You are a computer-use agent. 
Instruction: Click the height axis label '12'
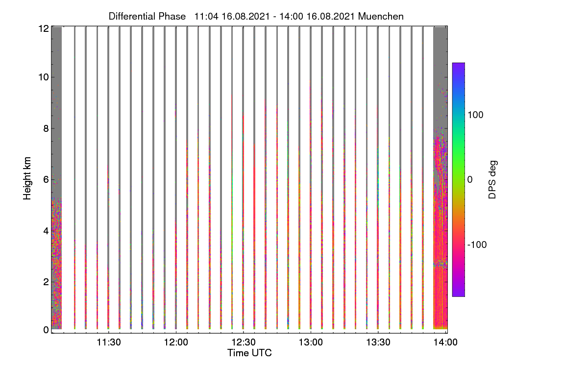(x=43, y=28)
